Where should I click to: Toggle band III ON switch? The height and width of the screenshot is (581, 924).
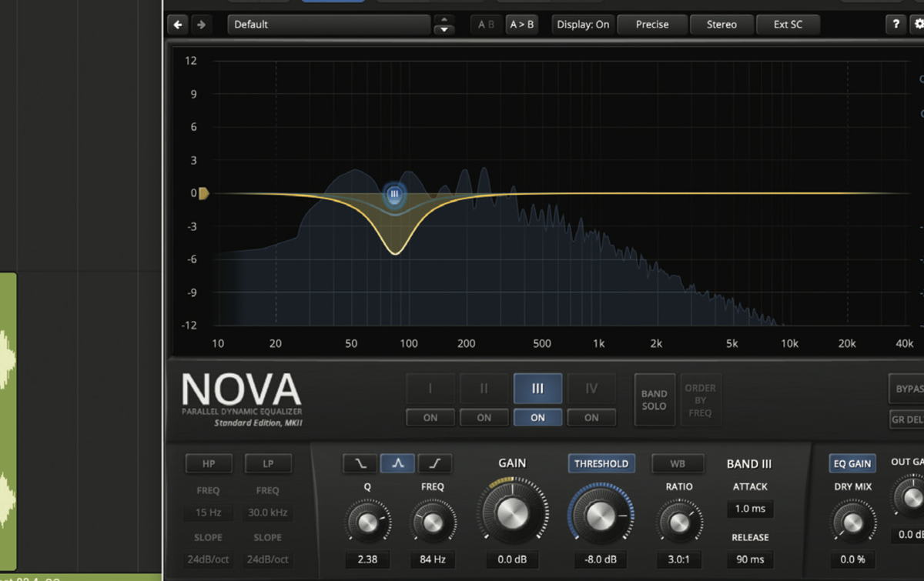537,417
